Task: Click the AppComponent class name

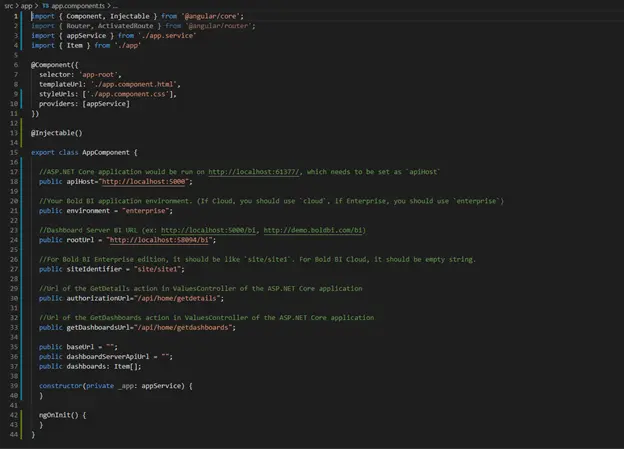Action: pos(105,152)
